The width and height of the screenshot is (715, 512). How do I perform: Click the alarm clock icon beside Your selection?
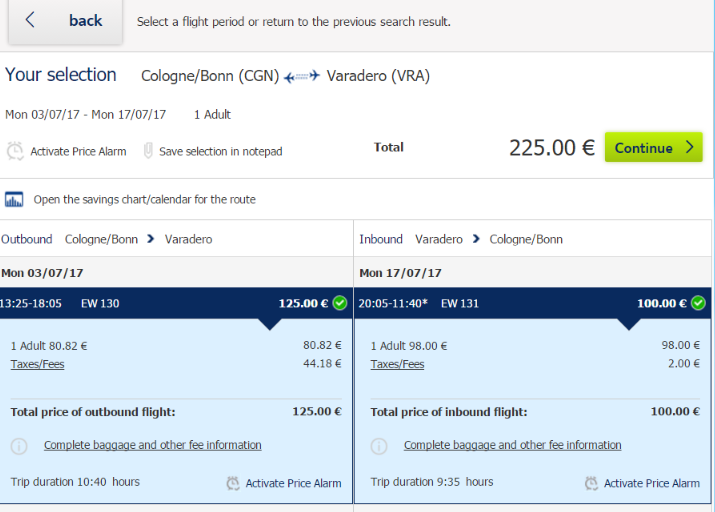[15, 151]
